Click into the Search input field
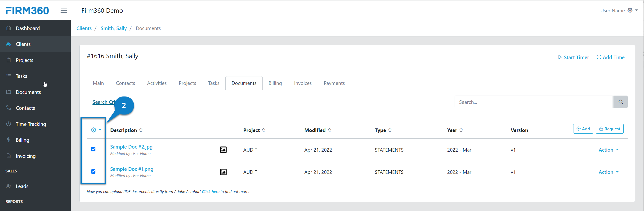Image resolution: width=644 pixels, height=211 pixels. point(533,102)
